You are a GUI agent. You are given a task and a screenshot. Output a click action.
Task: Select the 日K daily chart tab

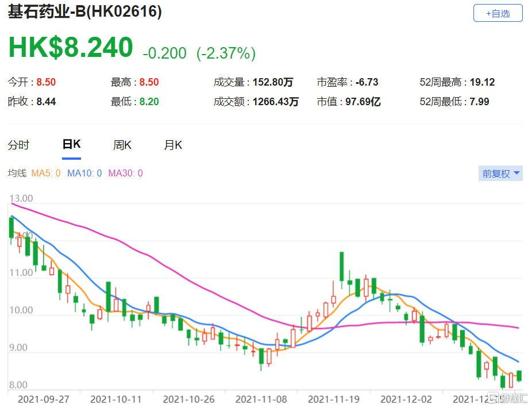tap(71, 145)
